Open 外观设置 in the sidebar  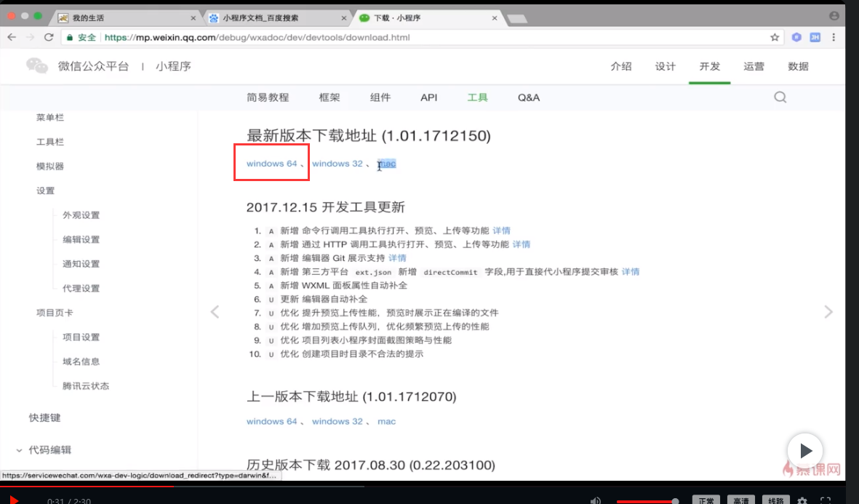click(81, 215)
